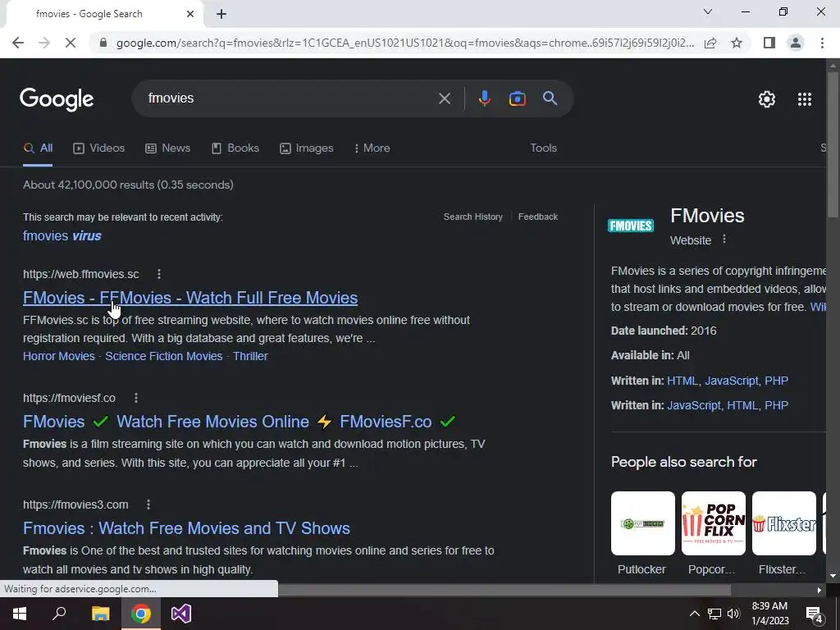Select the All results tab
The image size is (840, 630).
tap(38, 148)
